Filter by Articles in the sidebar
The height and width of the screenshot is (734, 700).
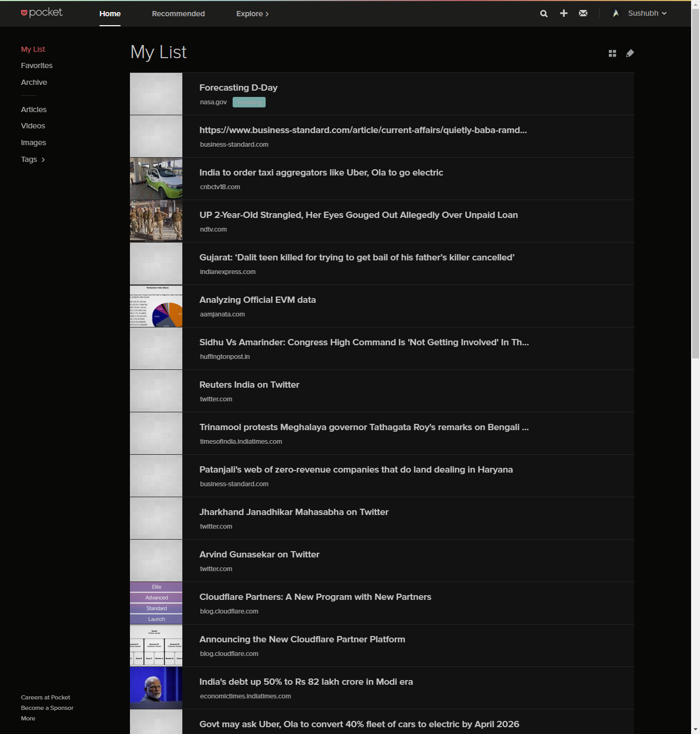pos(34,109)
